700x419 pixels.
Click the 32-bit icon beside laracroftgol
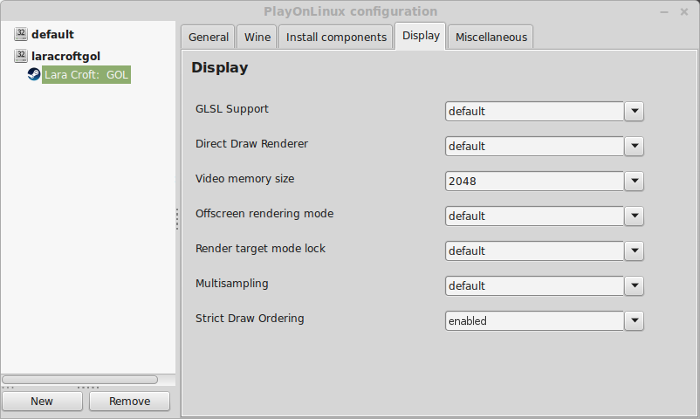pyautogui.click(x=21, y=56)
